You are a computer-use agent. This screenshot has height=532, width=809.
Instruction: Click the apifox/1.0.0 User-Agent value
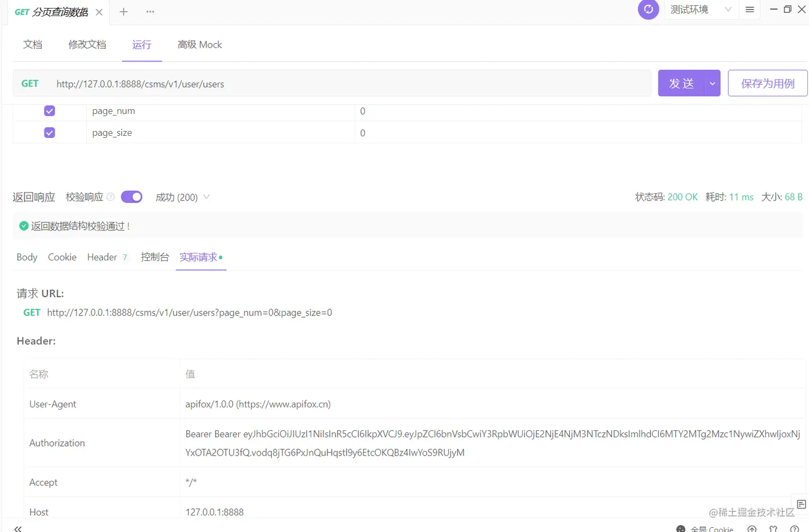click(x=258, y=404)
